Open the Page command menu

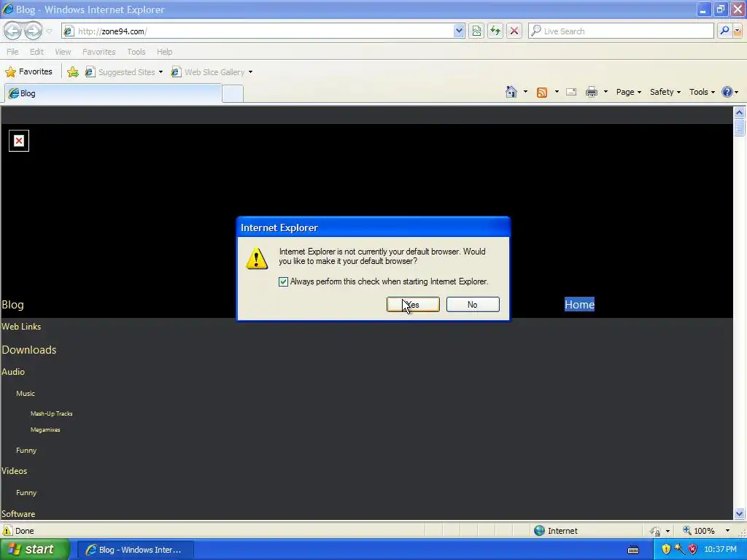[628, 92]
